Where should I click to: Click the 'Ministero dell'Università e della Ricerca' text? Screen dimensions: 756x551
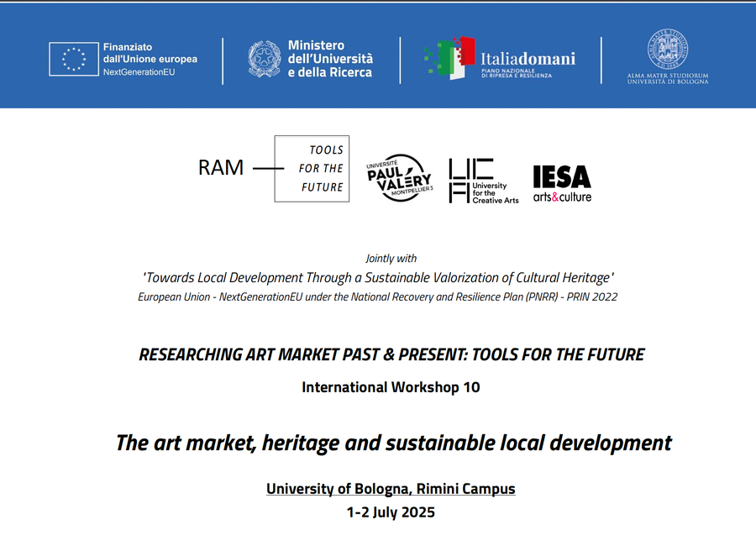click(330, 60)
